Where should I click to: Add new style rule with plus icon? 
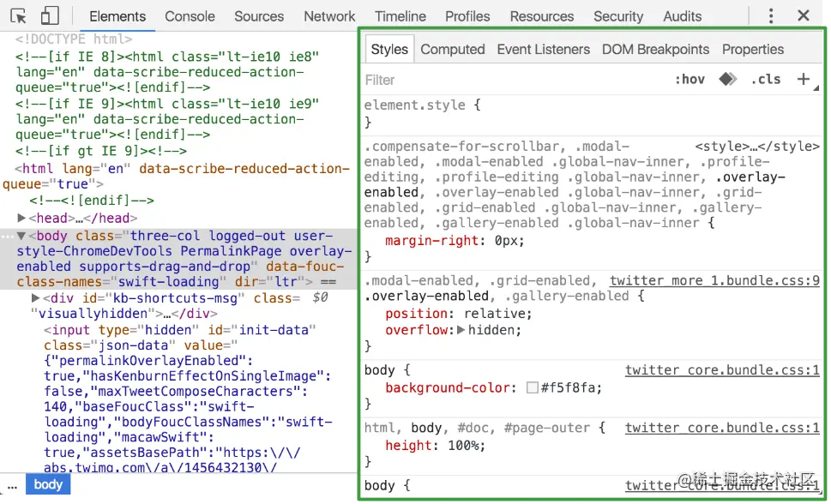tap(804, 80)
